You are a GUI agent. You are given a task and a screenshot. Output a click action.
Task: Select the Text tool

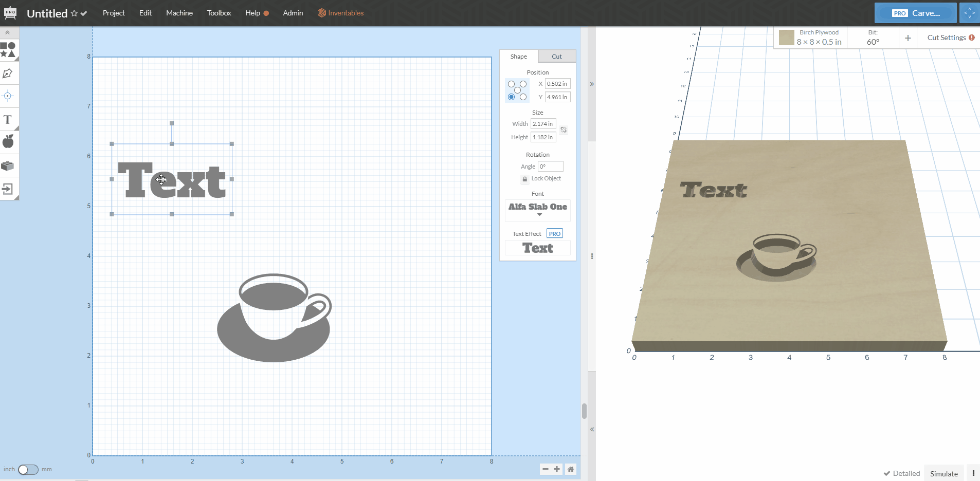(8, 120)
